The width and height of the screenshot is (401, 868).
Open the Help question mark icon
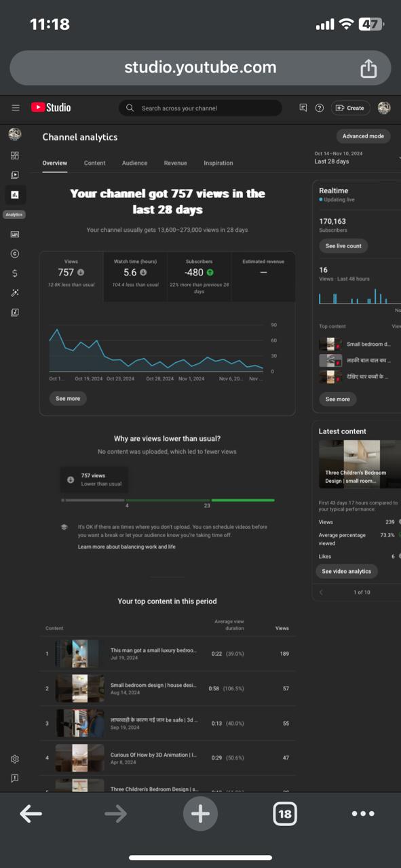tap(320, 108)
